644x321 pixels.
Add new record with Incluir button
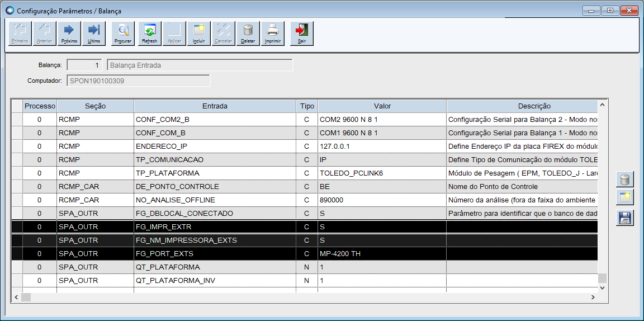coord(199,34)
